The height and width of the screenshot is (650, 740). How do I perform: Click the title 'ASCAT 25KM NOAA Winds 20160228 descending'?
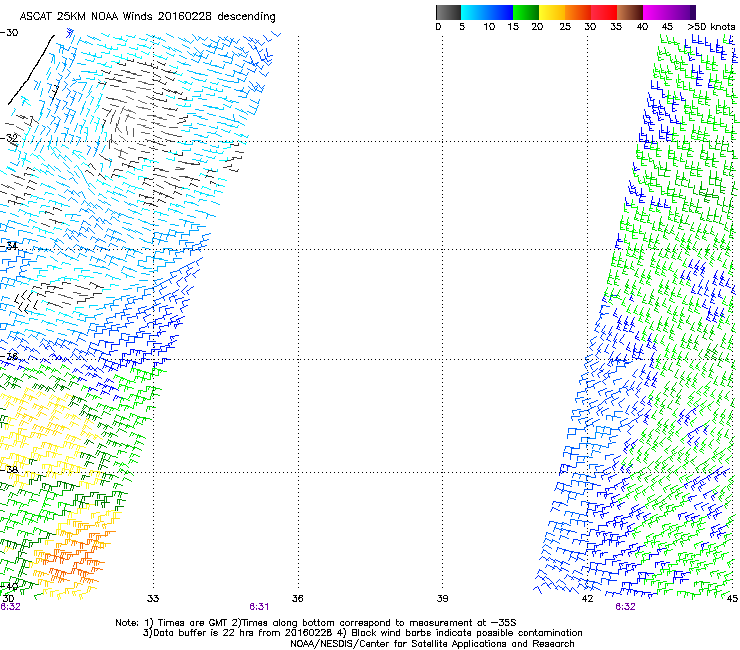click(x=147, y=16)
